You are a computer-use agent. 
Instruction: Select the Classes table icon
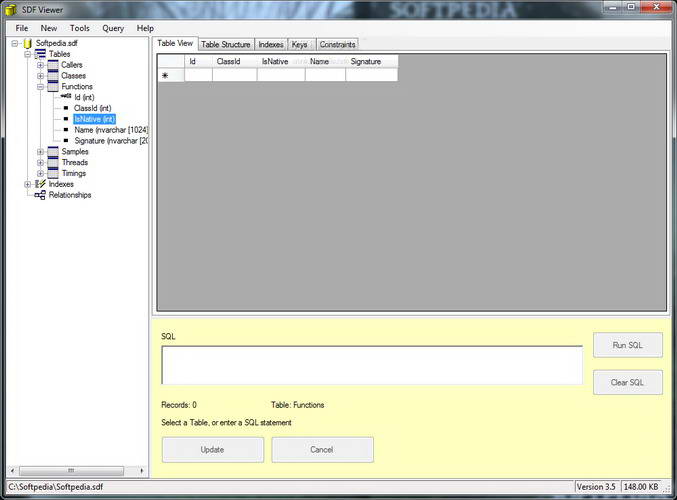tap(53, 76)
